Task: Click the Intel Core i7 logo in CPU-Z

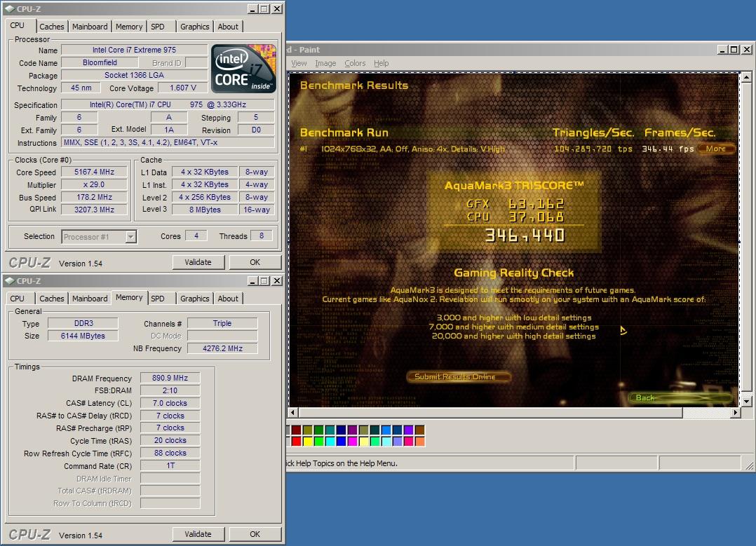Action: point(243,69)
